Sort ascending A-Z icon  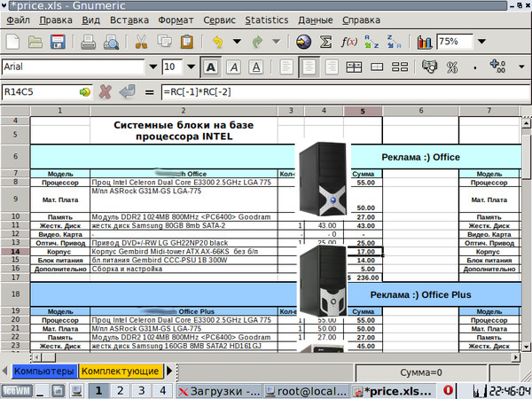372,42
